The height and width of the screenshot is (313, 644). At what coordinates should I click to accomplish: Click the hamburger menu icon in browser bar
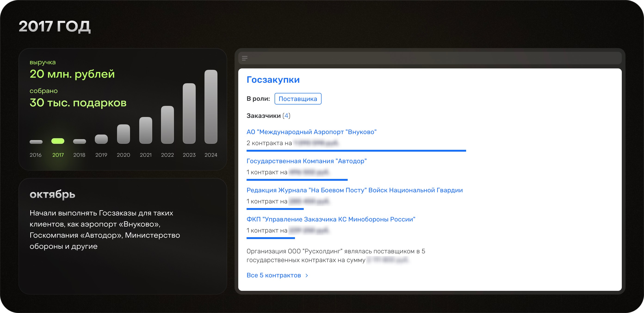(245, 58)
